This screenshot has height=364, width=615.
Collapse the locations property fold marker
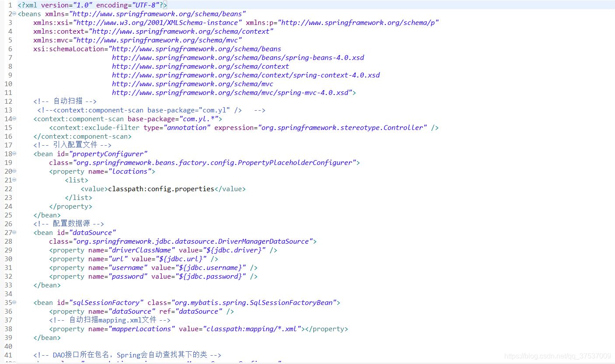click(x=14, y=171)
